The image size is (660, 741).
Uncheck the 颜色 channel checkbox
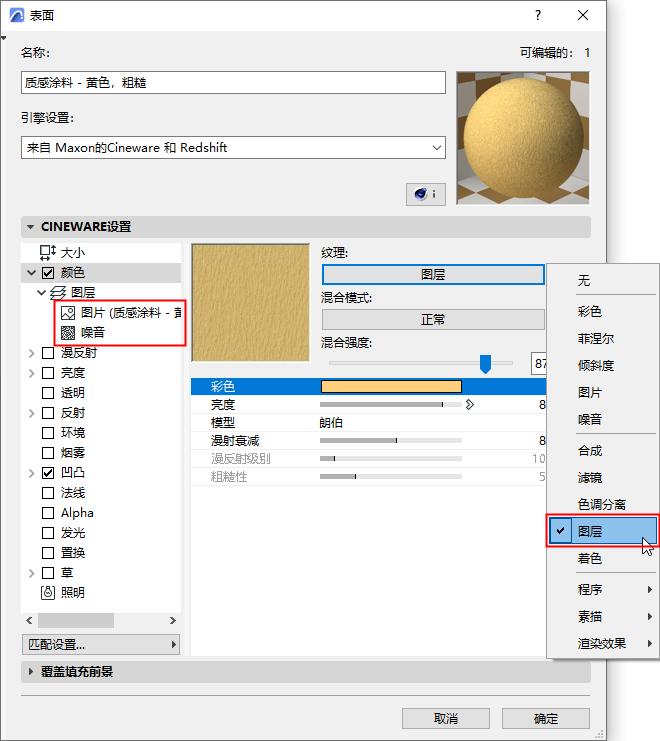pyautogui.click(x=48, y=273)
